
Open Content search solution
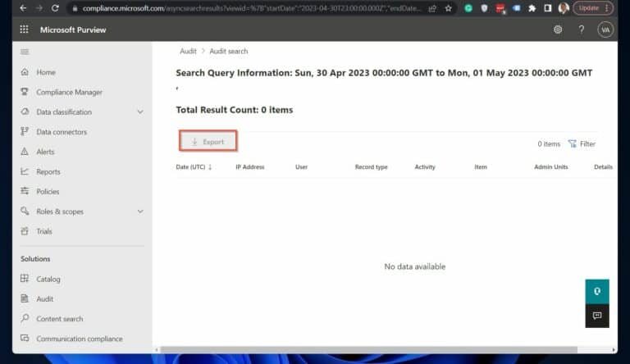click(59, 319)
